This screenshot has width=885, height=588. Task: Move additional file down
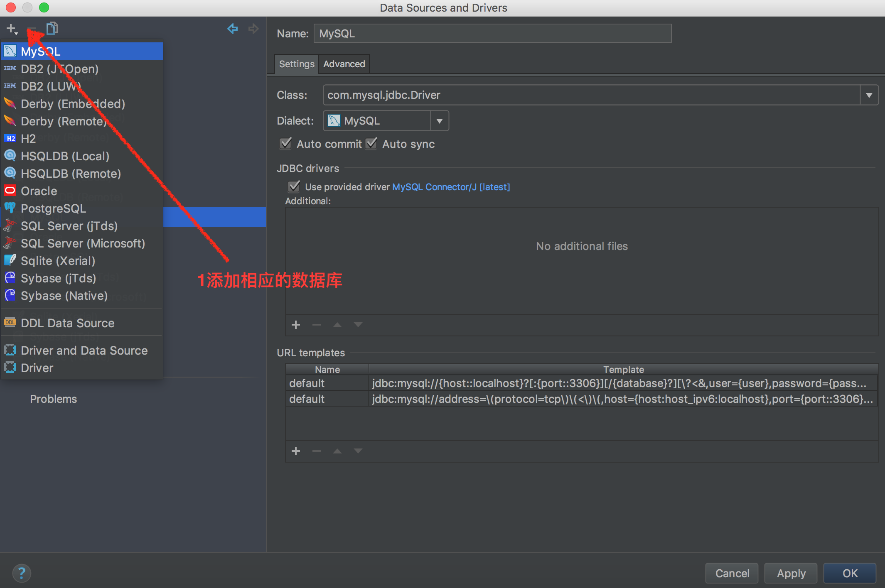(358, 325)
